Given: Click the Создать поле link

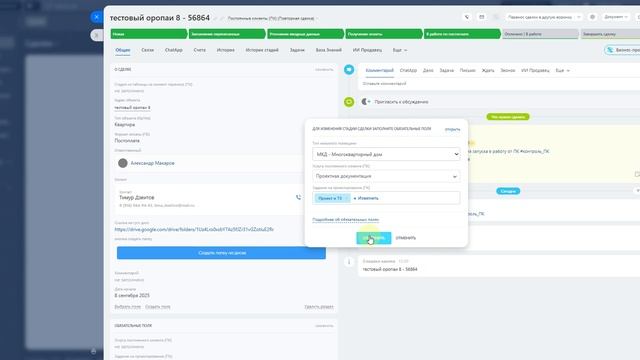Looking at the screenshot, I should click(x=158, y=307).
